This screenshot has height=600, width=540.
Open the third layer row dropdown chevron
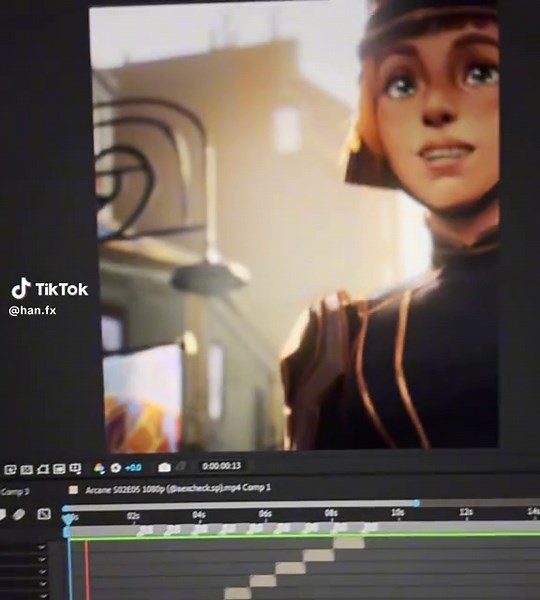[x=42, y=572]
